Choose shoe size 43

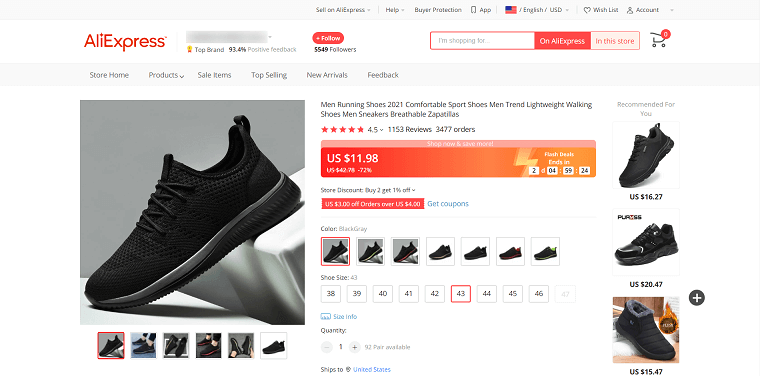coord(461,294)
